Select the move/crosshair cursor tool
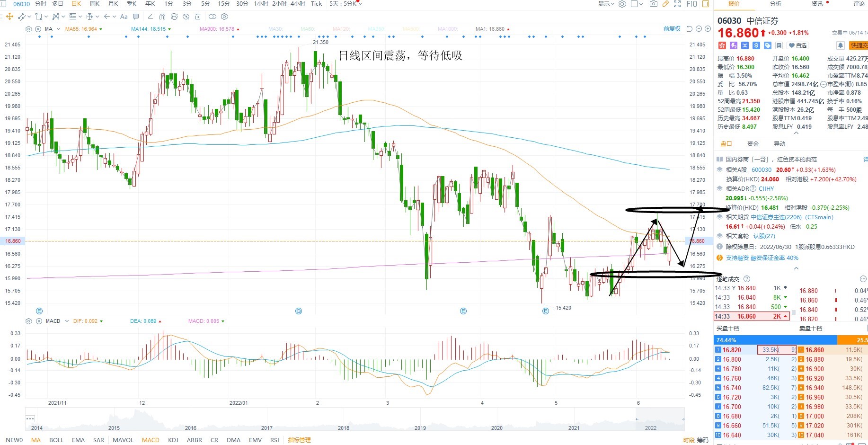The image size is (868, 445). click(x=9, y=17)
